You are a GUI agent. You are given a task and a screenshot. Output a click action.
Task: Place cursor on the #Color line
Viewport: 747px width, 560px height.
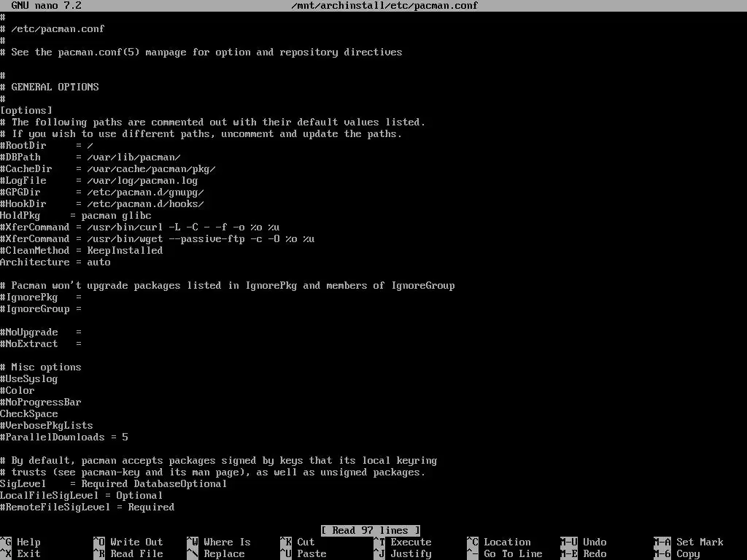[x=18, y=391]
